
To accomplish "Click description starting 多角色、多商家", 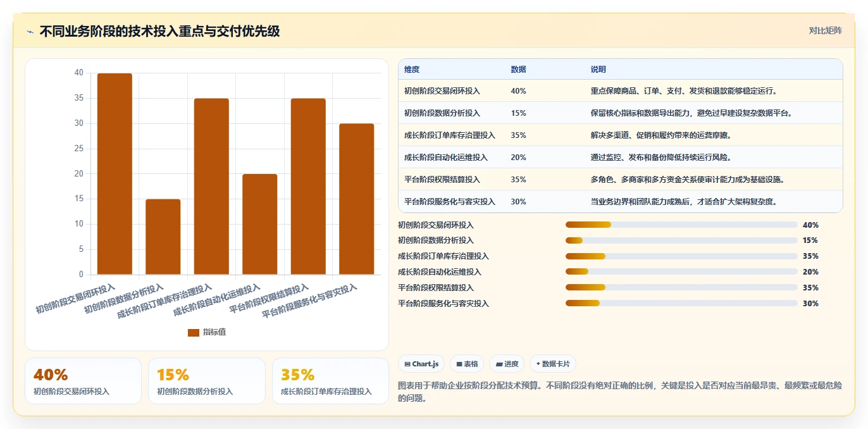I will (688, 180).
